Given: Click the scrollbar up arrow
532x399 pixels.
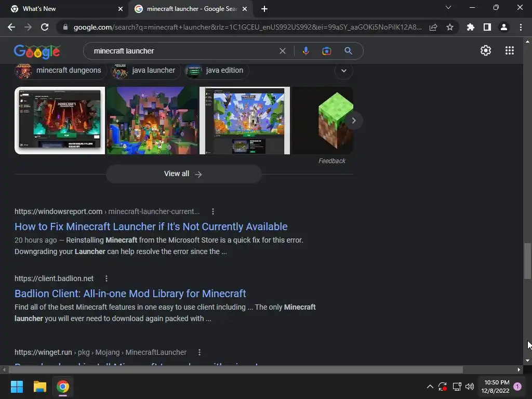Looking at the screenshot, I should pos(527,42).
